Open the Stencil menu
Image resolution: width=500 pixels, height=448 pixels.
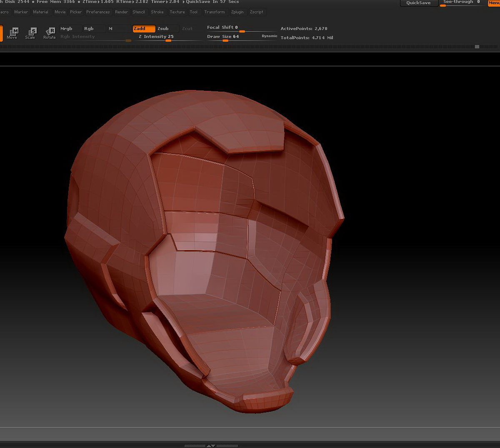tap(139, 12)
